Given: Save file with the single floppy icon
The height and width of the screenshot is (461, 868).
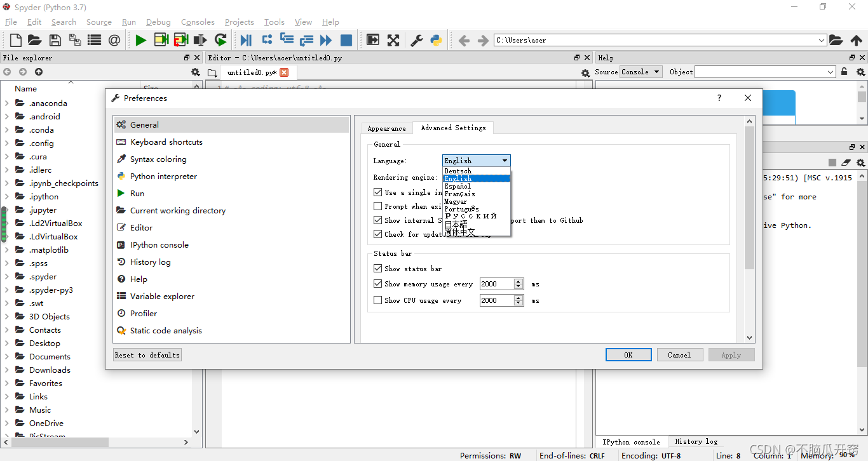Looking at the screenshot, I should click(x=55, y=40).
